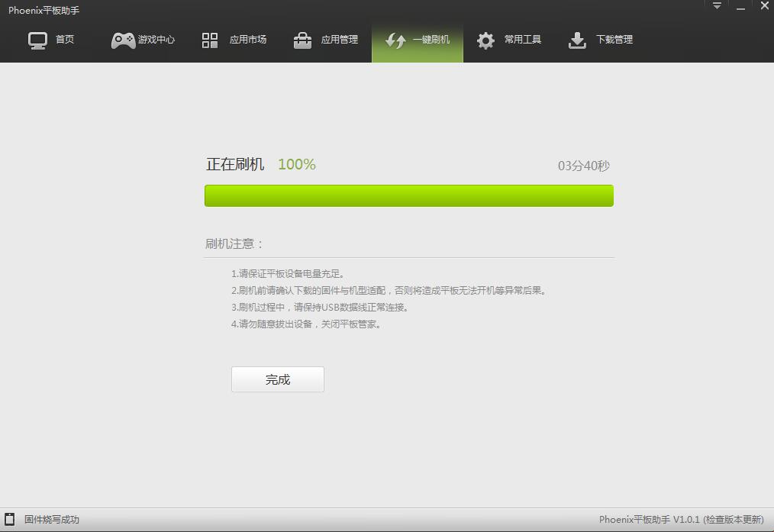Click the gamepad icon for 游戏中心

[x=123, y=40]
